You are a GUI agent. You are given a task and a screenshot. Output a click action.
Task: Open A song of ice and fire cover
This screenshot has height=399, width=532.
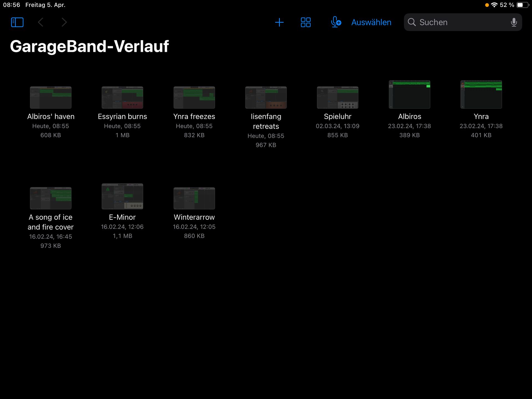click(x=51, y=198)
